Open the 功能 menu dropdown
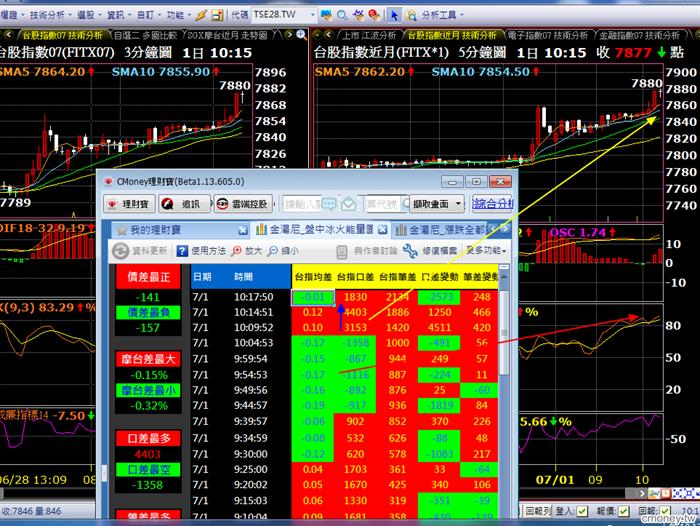Viewport: 700px width, 526px height. [x=178, y=15]
